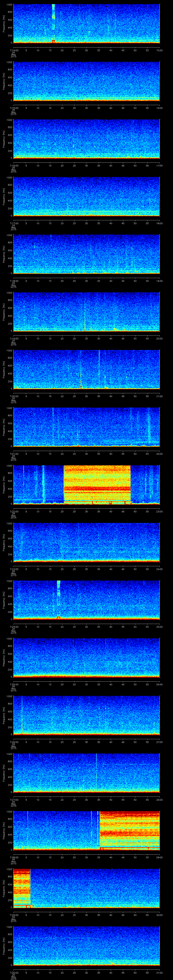
Task: Click the 27:00 end time label
Action: click(x=160, y=742)
